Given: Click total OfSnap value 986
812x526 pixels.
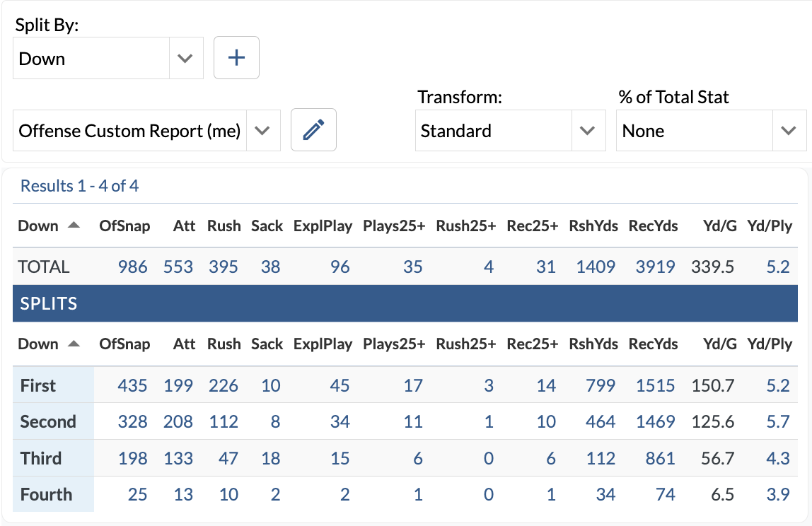Looking at the screenshot, I should [133, 267].
